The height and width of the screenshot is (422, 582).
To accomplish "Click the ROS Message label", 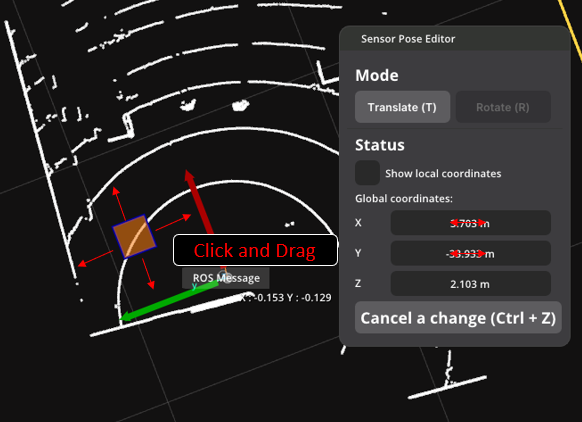I will [x=226, y=278].
